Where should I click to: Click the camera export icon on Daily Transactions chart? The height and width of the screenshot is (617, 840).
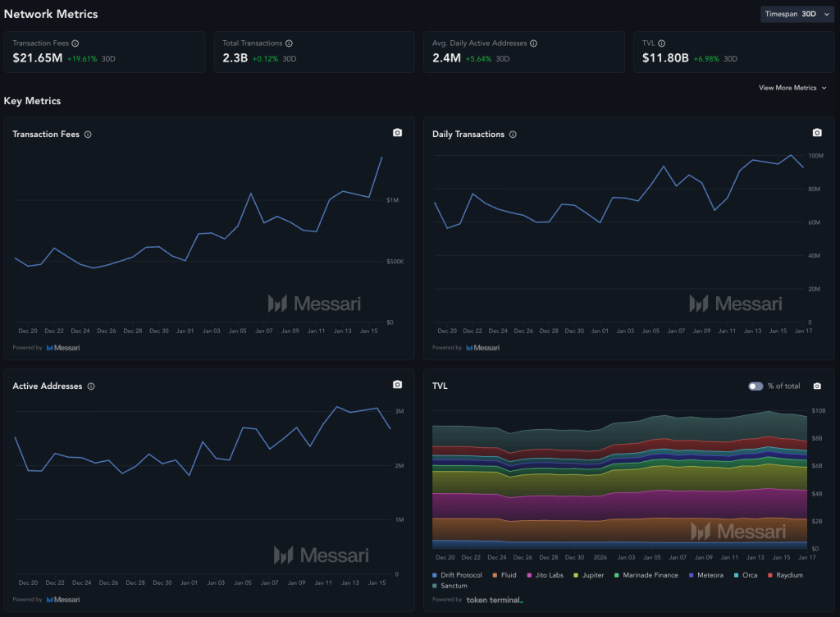(x=817, y=132)
